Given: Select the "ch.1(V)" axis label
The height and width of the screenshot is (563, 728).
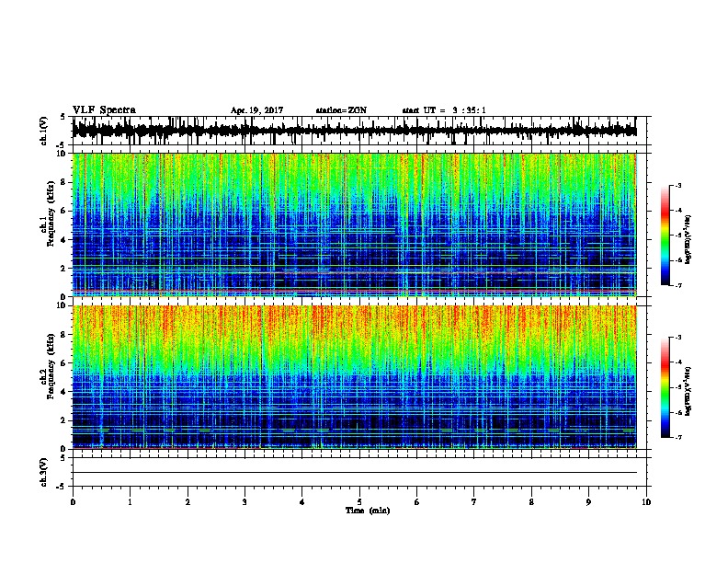Looking at the screenshot, I should point(43,131).
